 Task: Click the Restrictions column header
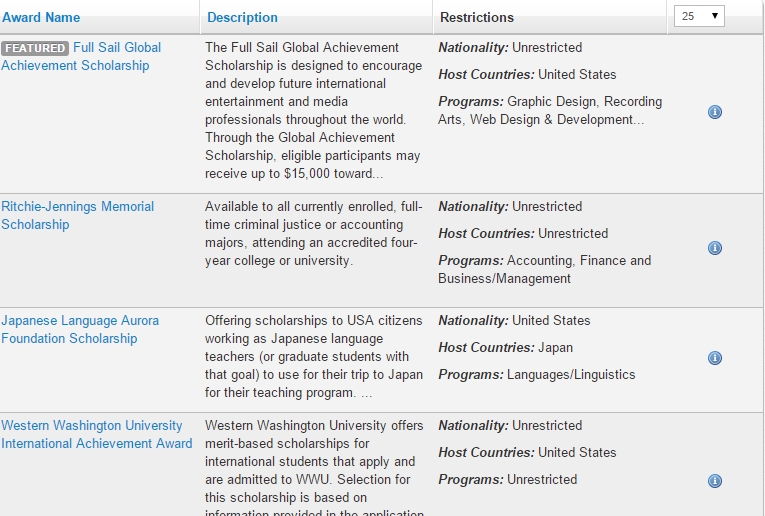[477, 17]
